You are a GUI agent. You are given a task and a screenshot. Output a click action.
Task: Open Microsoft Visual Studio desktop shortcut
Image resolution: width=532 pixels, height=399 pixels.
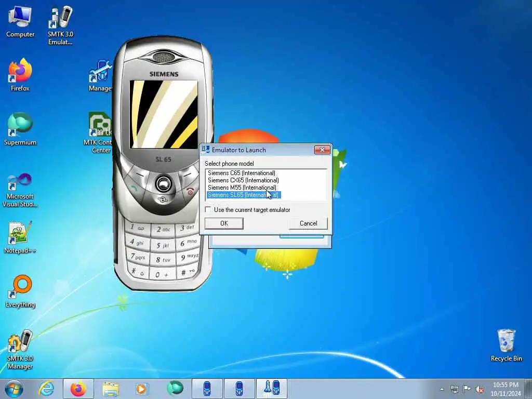[x=20, y=190]
